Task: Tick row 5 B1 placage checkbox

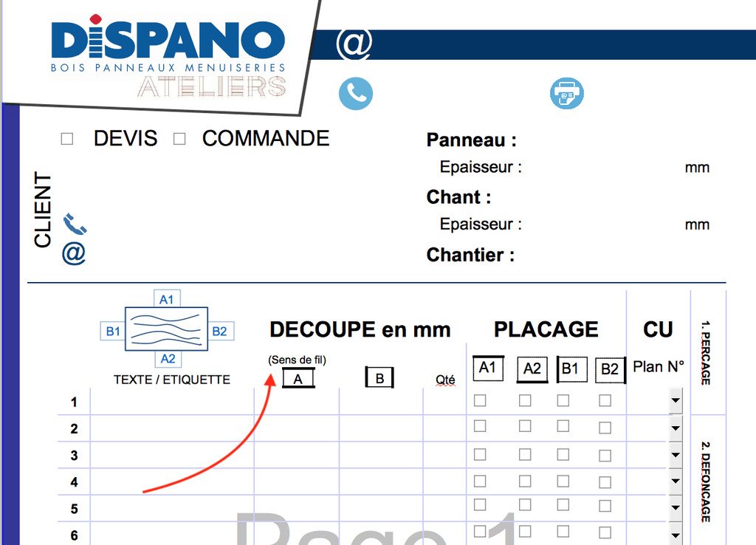Action: [x=563, y=504]
